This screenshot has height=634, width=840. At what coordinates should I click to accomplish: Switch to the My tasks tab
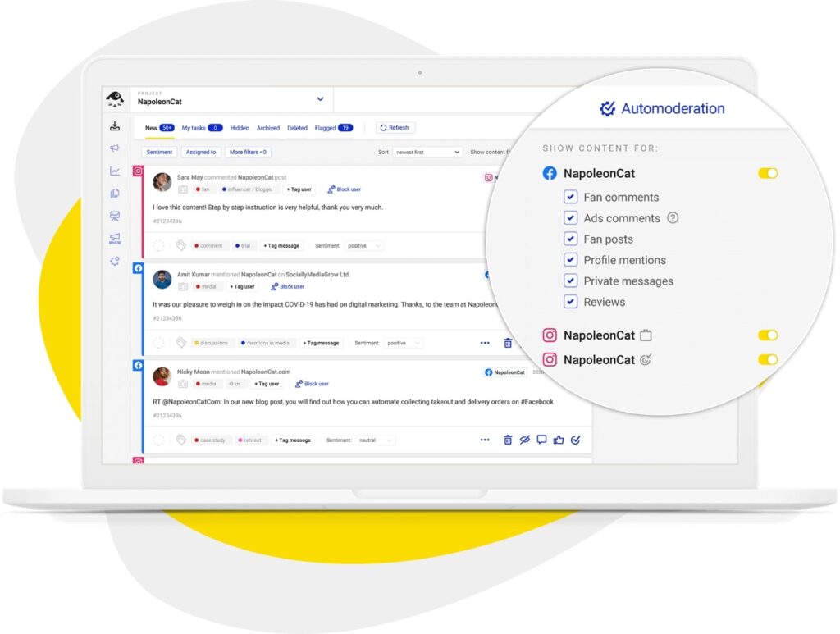click(202, 128)
